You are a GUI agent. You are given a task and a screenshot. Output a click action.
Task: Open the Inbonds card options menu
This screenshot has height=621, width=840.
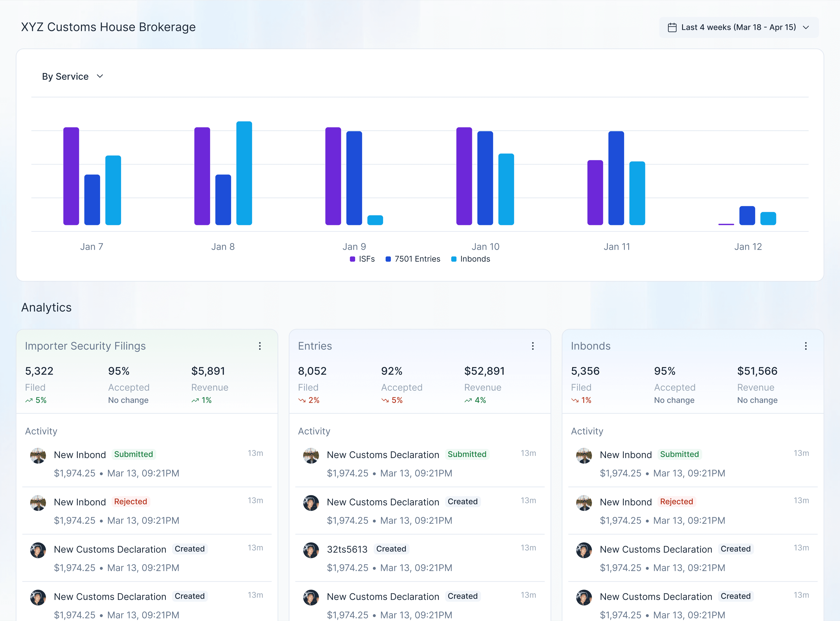pos(806,346)
